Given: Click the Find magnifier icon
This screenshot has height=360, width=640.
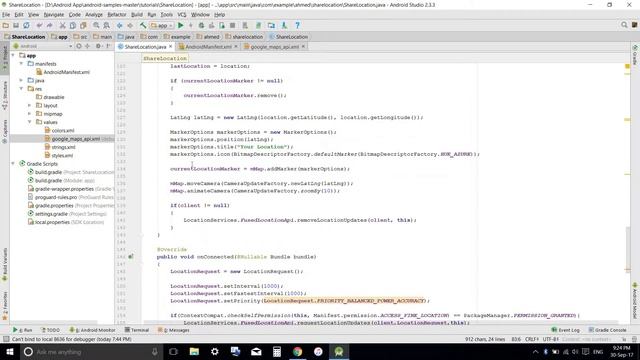Looking at the screenshot, I should tap(96, 25).
